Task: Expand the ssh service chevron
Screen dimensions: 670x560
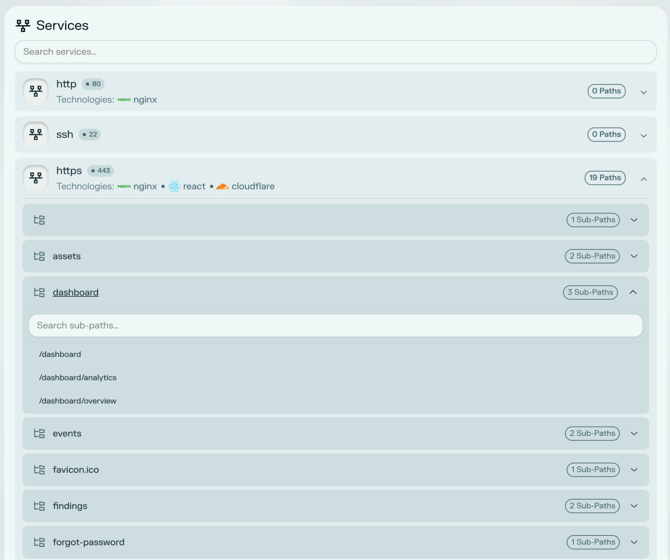Action: [x=644, y=136]
